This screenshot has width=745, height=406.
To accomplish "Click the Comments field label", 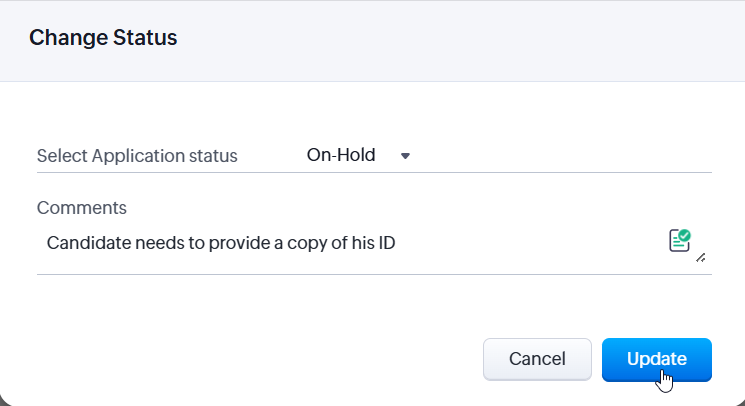I will 82,208.
